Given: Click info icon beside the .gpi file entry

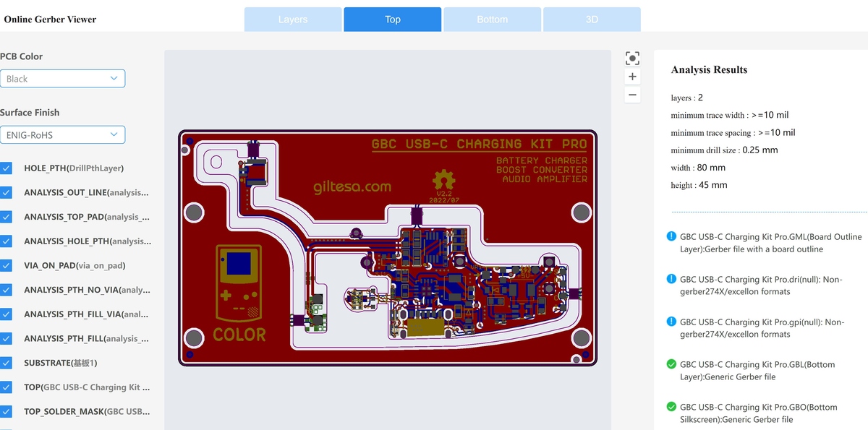Looking at the screenshot, I should [x=671, y=322].
